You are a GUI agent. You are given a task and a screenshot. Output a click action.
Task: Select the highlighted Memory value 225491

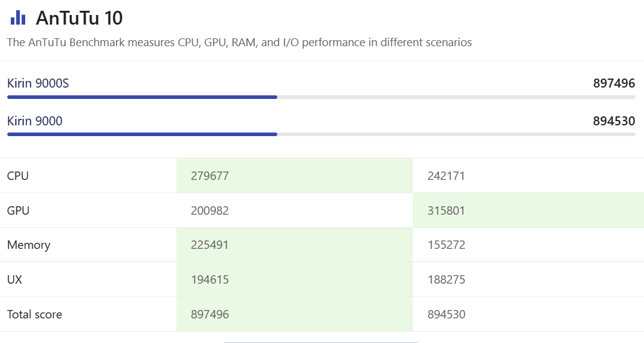(x=210, y=245)
